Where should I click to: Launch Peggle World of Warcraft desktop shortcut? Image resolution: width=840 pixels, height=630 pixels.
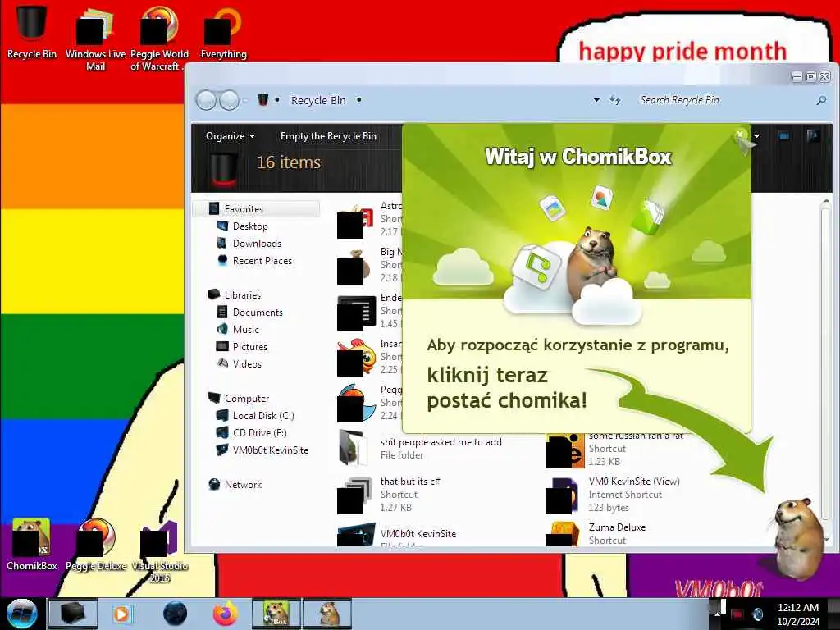coord(159,38)
